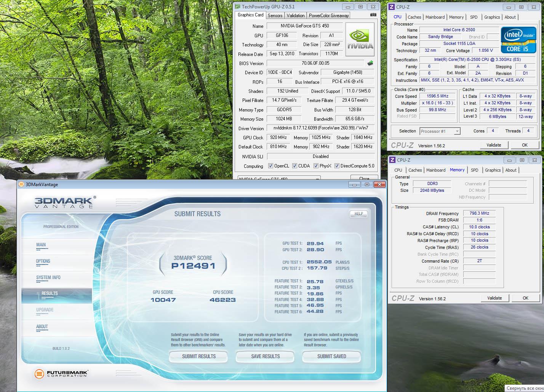Image resolution: width=544 pixels, height=392 pixels.
Task: Click the show desktop tooltip at bottom right
Action: point(525,388)
